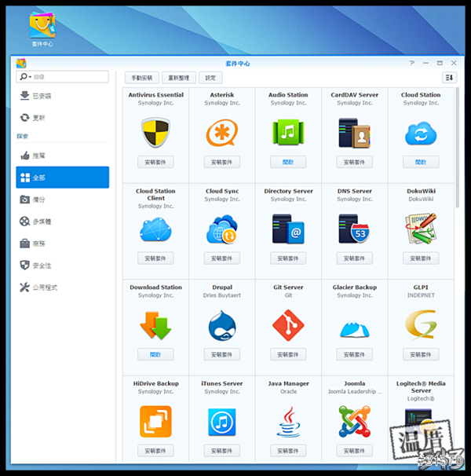Click the Git Server icon
471x476 pixels.
288,325
